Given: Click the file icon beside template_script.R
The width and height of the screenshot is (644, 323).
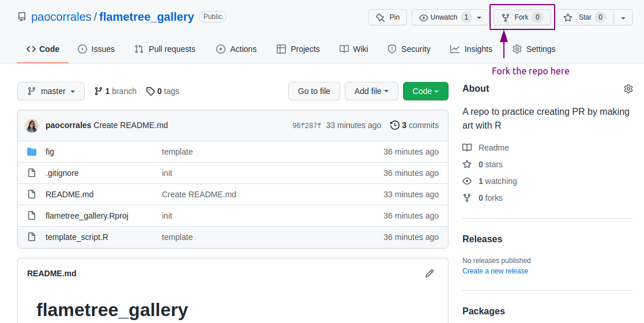Looking at the screenshot, I should click(32, 237).
